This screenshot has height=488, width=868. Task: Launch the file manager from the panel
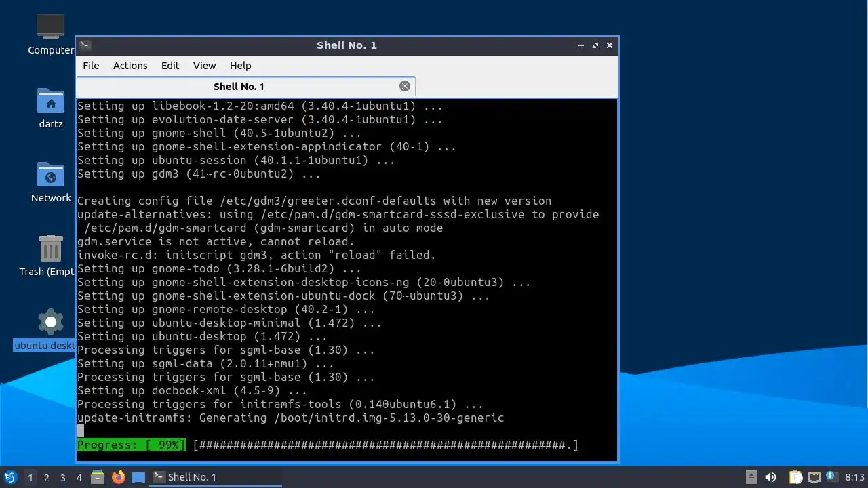point(98,477)
